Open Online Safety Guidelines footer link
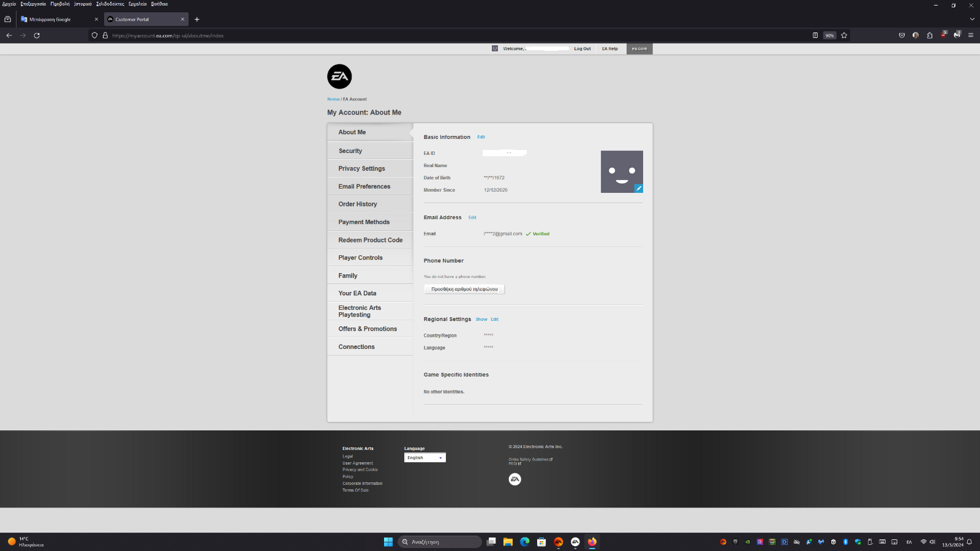The width and height of the screenshot is (980, 551). point(530,459)
